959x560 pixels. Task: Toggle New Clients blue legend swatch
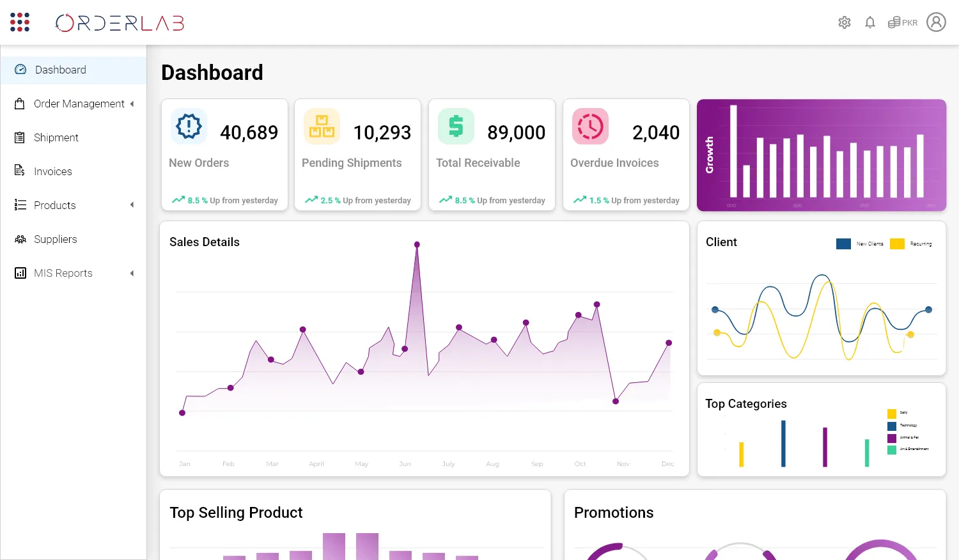(843, 244)
